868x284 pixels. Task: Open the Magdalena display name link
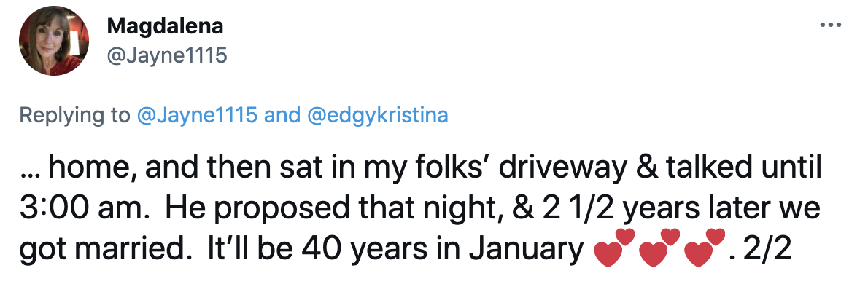point(164,25)
